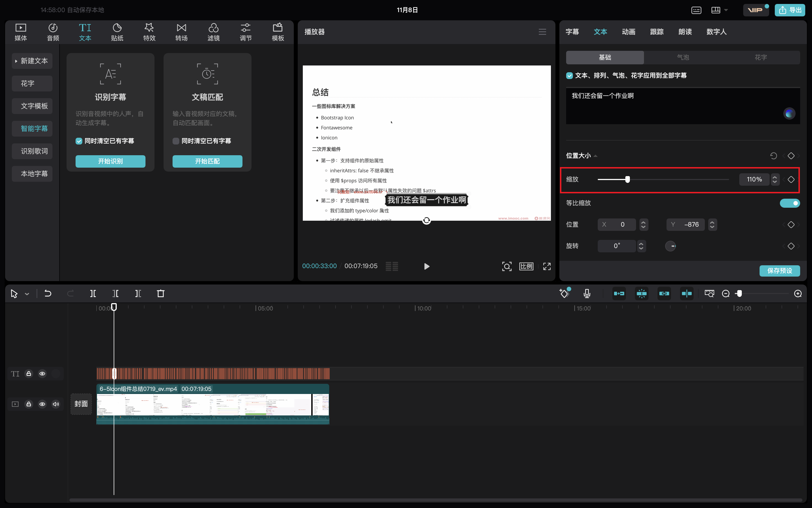Viewport: 812px width, 508px height.
Task: Uncheck 同时清空已有字幕 under 识别字幕
Action: 79,141
